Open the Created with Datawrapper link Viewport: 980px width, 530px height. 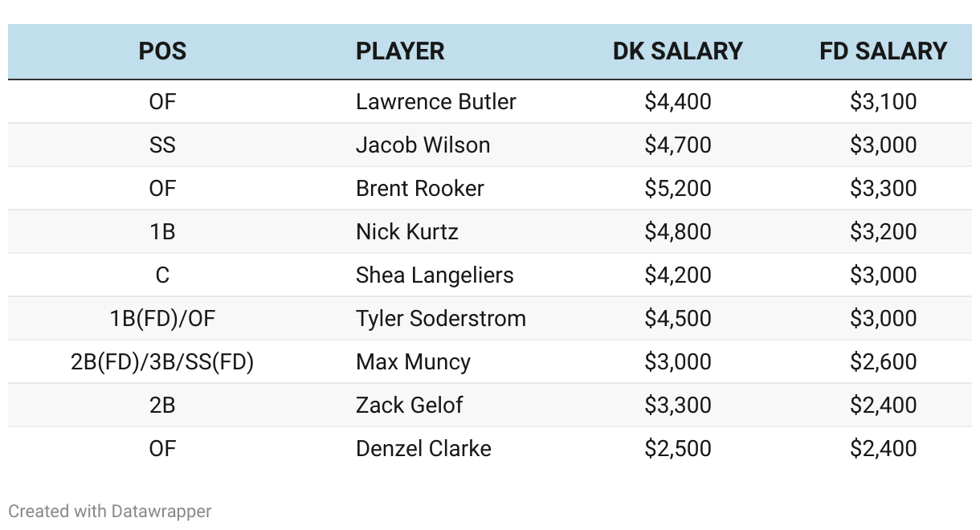[110, 511]
